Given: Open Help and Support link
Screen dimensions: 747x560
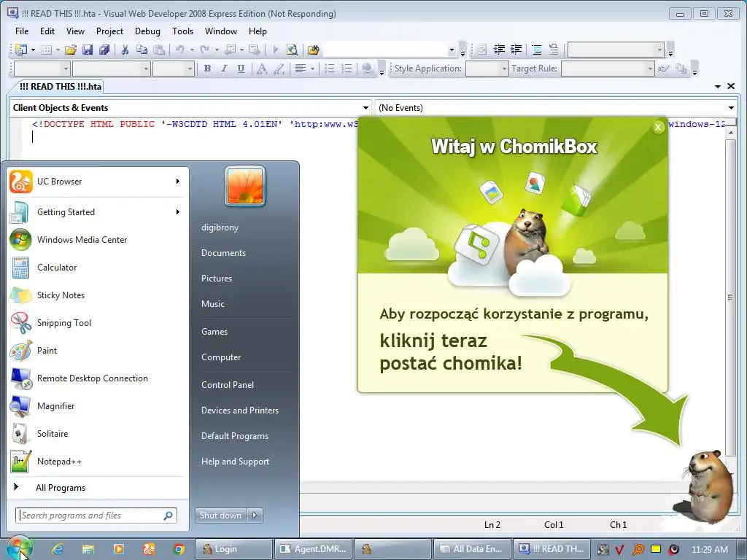Looking at the screenshot, I should point(235,462).
